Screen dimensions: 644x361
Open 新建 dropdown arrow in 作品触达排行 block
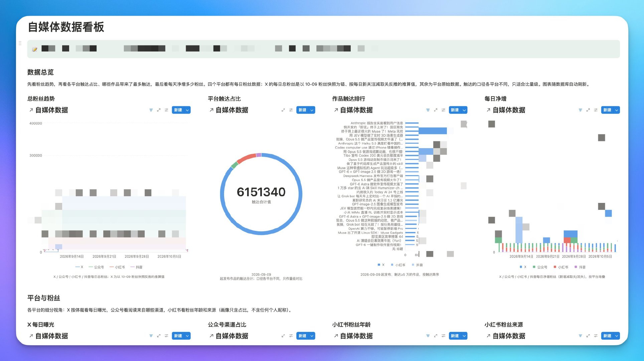(464, 110)
